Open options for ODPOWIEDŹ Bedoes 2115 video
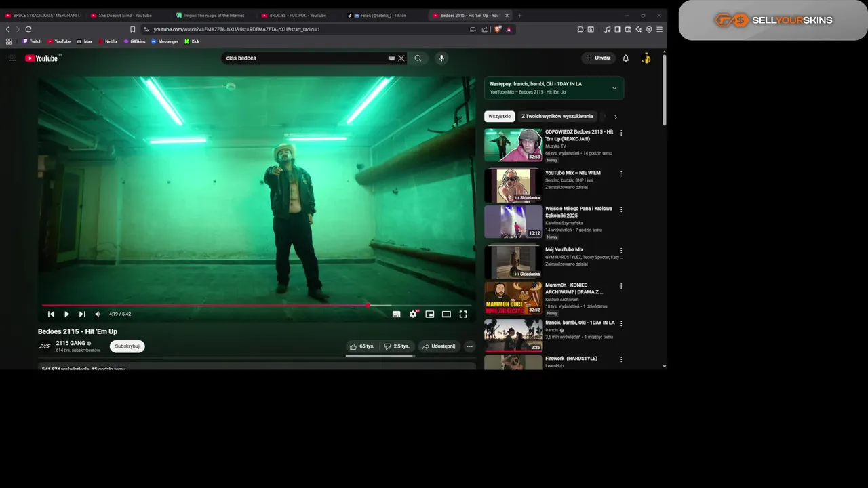The height and width of the screenshot is (488, 868). 621,133
